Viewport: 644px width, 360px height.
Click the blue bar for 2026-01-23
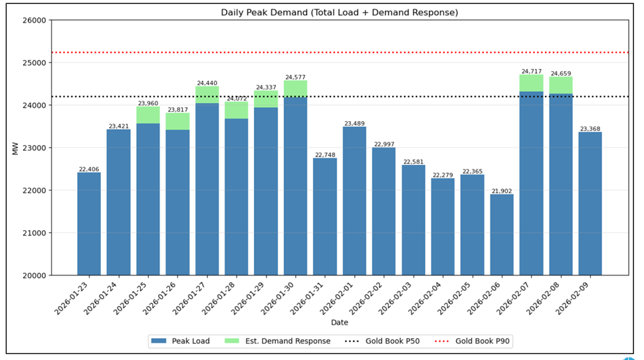pyautogui.click(x=89, y=224)
